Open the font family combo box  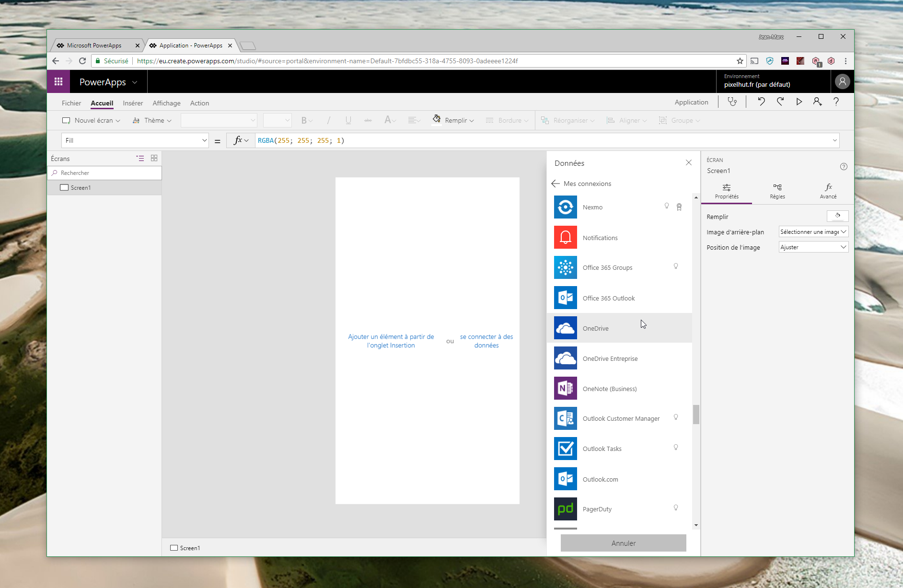pyautogui.click(x=219, y=120)
